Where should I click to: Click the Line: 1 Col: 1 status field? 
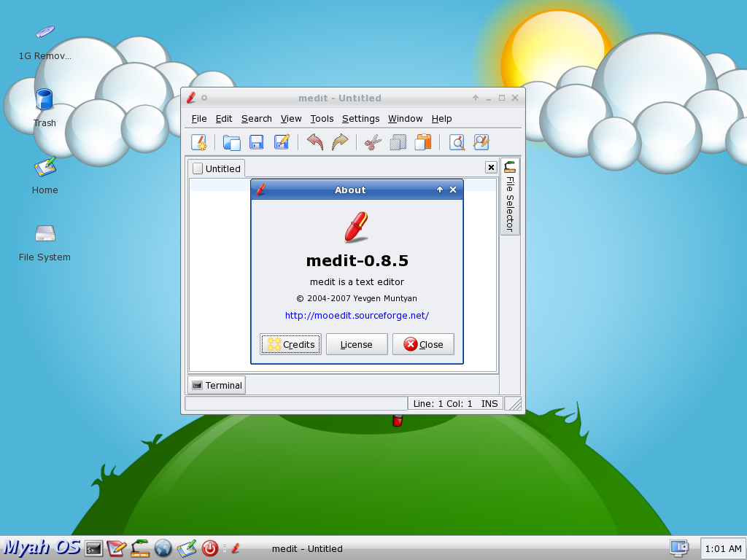pyautogui.click(x=443, y=403)
